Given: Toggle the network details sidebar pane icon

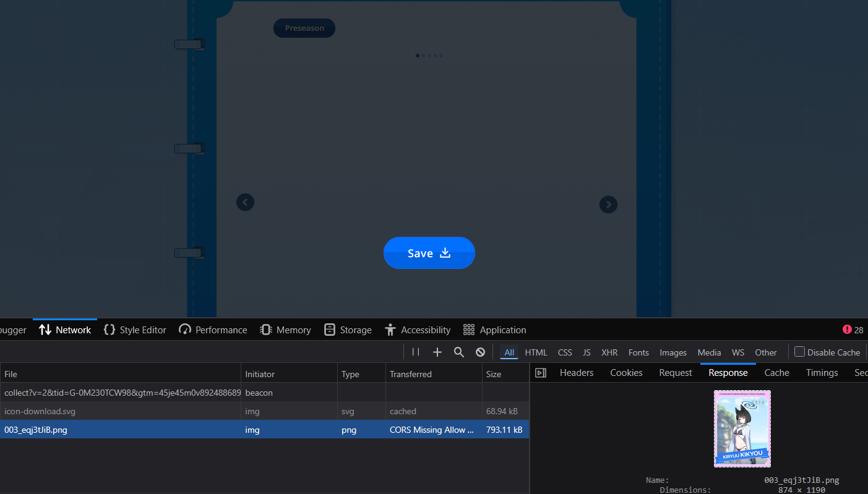Looking at the screenshot, I should pyautogui.click(x=541, y=373).
